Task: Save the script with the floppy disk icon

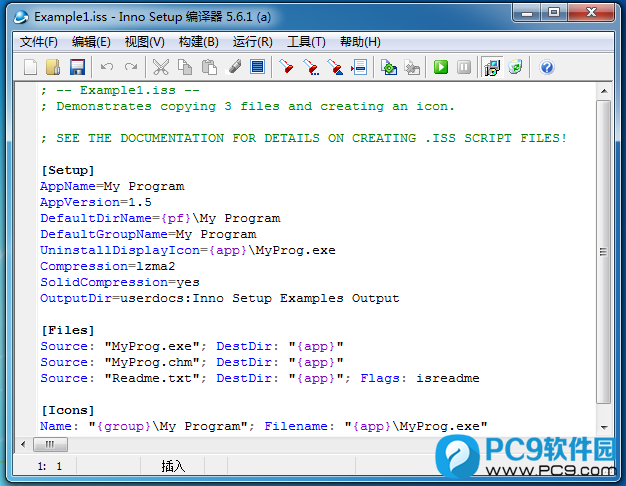Action: [x=77, y=67]
